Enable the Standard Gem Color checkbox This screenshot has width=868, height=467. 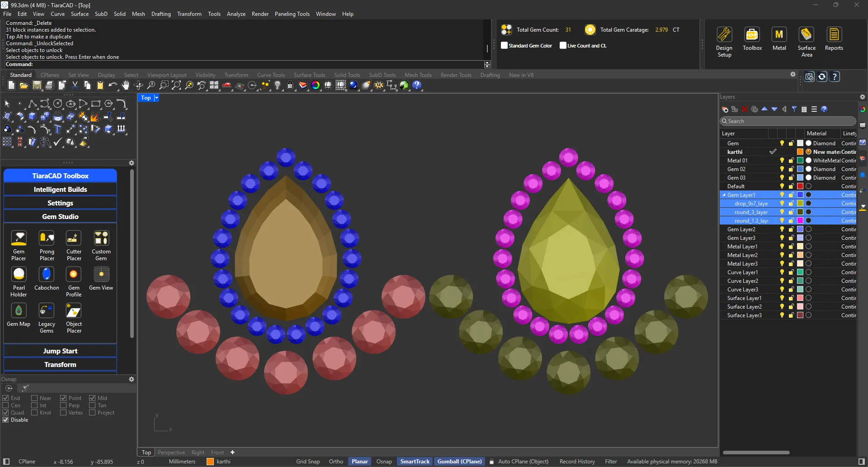(x=505, y=45)
